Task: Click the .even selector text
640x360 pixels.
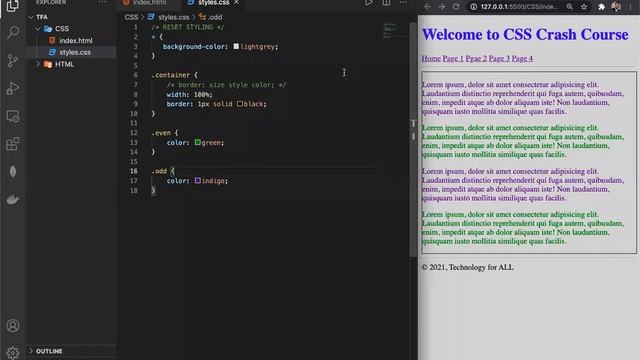Action: click(161, 133)
